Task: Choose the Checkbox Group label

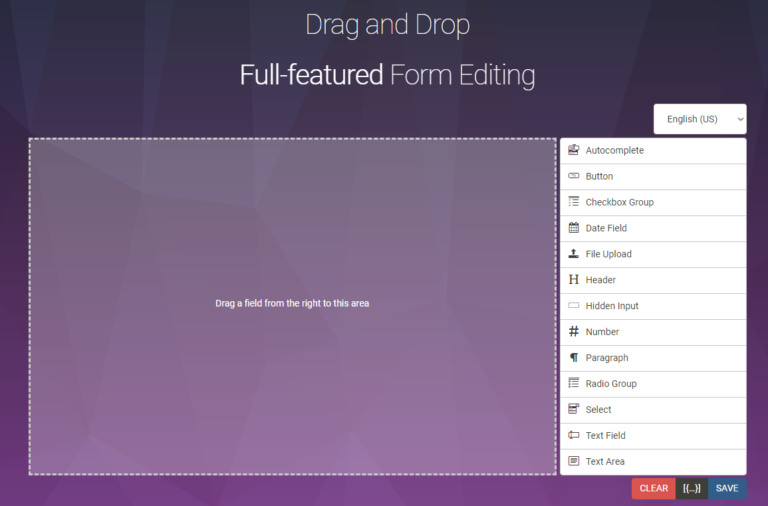Action: point(620,202)
